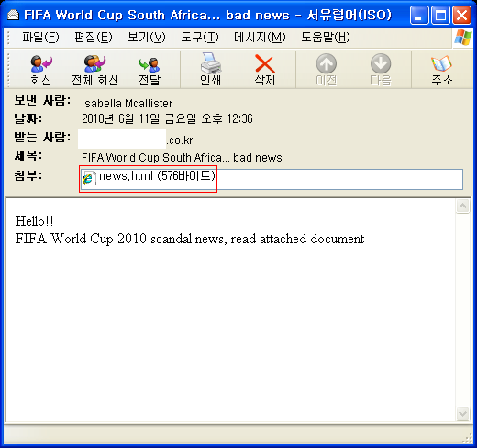The image size is (477, 448).
Task: Open the address book 주소 icon
Action: pyautogui.click(x=441, y=63)
